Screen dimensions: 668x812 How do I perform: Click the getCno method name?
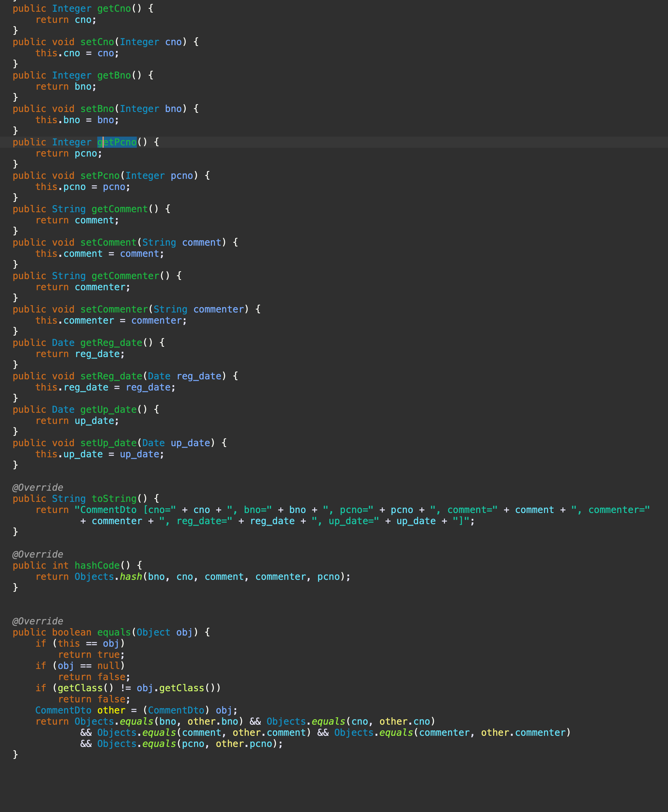tap(114, 9)
